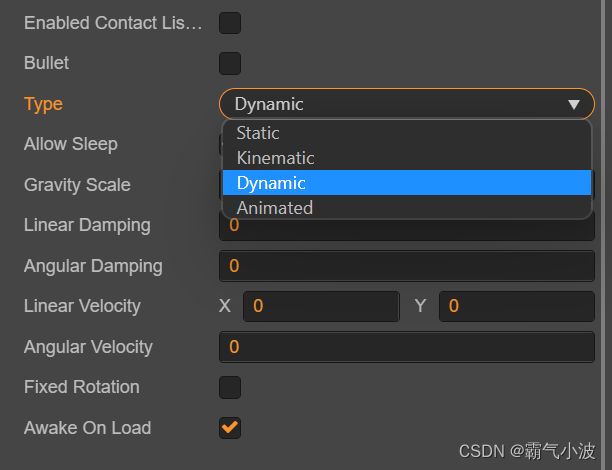Toggle the Enabled Contact Listener checkbox
Viewport: 612px width, 470px height.
click(230, 23)
